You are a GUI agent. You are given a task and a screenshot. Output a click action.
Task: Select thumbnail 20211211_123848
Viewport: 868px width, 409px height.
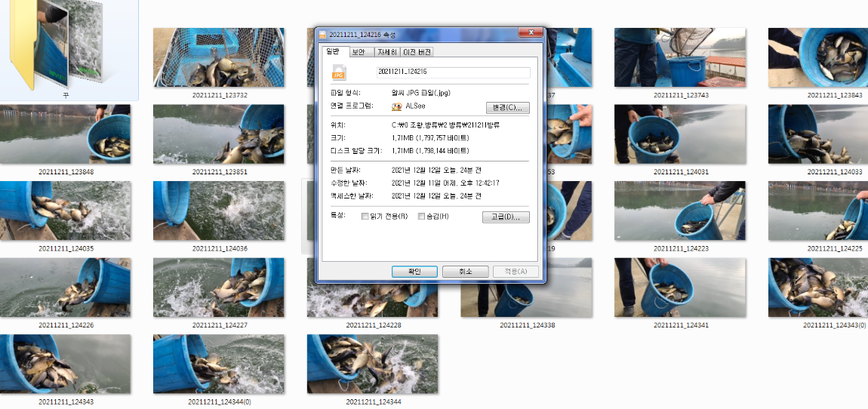click(x=66, y=134)
